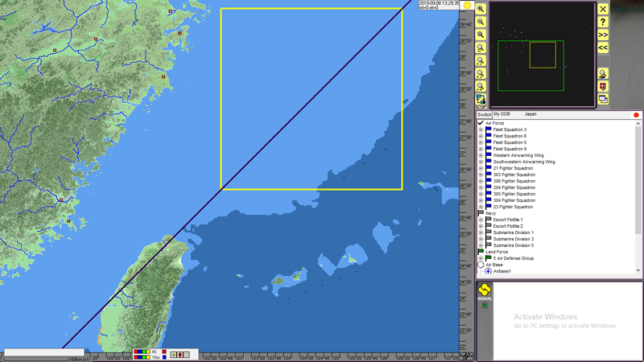This screenshot has width=644, height=362.
Task: Toggle the Air Base circle marker
Action: (481, 265)
